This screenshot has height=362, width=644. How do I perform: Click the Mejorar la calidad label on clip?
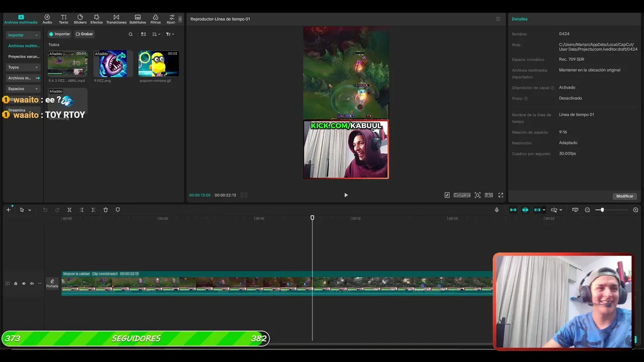click(x=76, y=274)
